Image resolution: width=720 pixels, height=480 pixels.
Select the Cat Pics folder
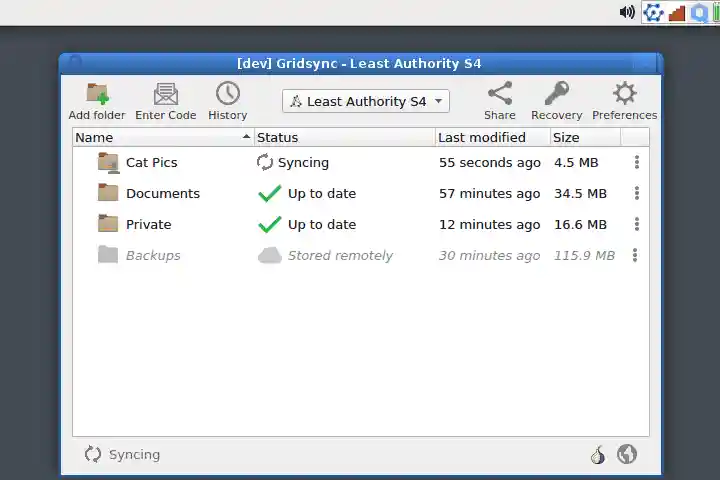pyautogui.click(x=151, y=162)
